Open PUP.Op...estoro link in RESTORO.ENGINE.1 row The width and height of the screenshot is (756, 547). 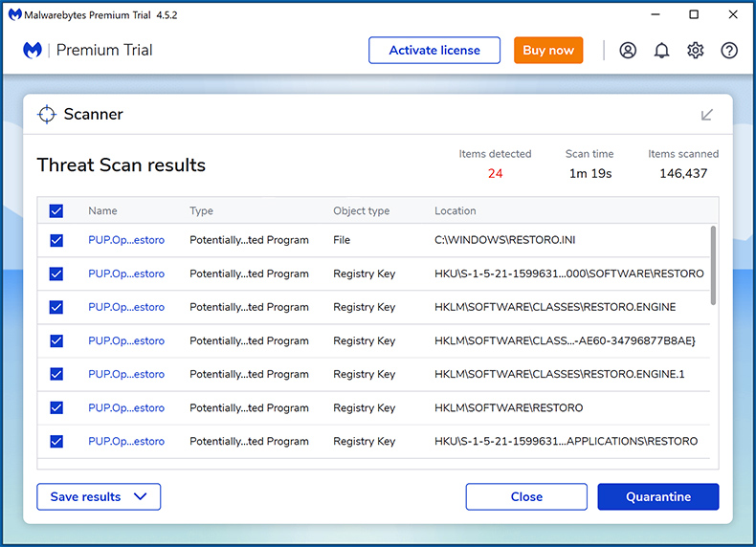126,374
